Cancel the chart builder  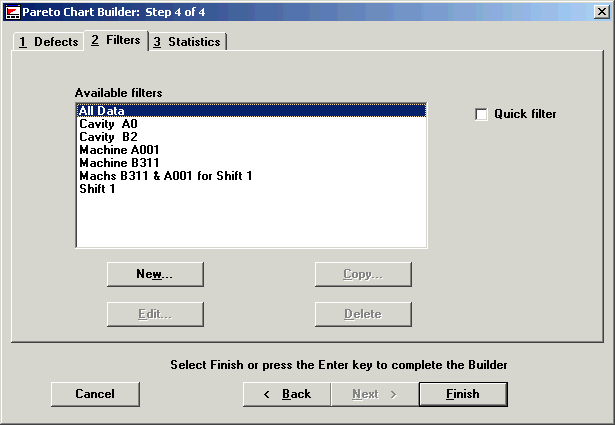[x=95, y=394]
